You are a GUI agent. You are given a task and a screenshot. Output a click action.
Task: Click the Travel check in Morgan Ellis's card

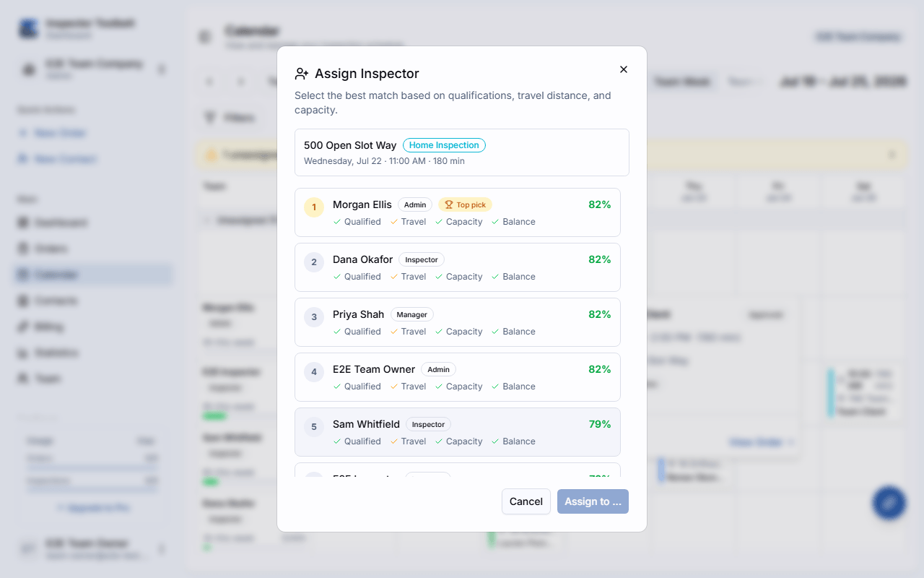coord(409,222)
